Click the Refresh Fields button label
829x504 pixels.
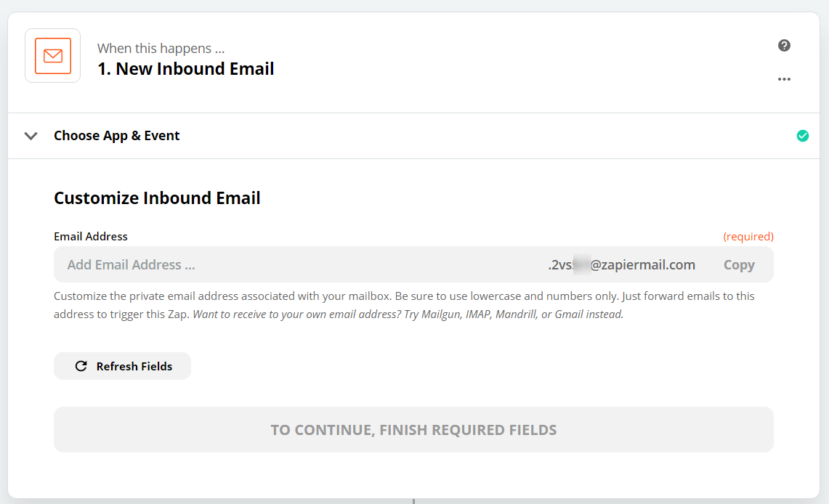(x=134, y=366)
